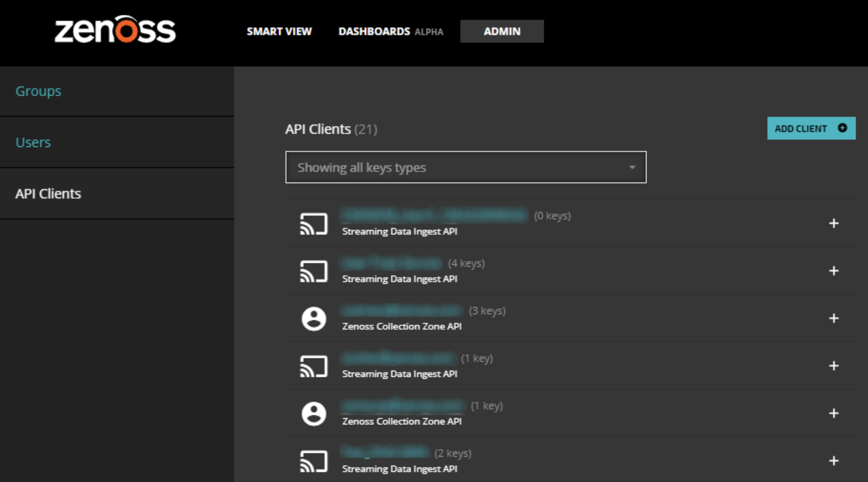Expand the Collection Zone client with 1 key

[x=834, y=413]
